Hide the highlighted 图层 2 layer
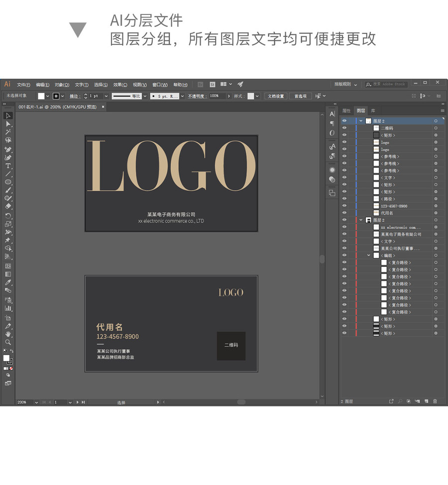Screen dimensions: 448x485 (344, 121)
